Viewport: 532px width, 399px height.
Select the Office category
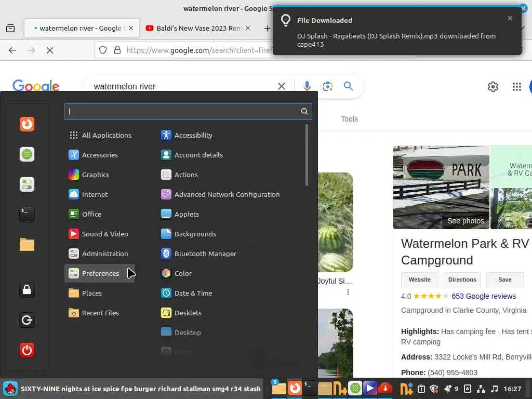coord(100,214)
